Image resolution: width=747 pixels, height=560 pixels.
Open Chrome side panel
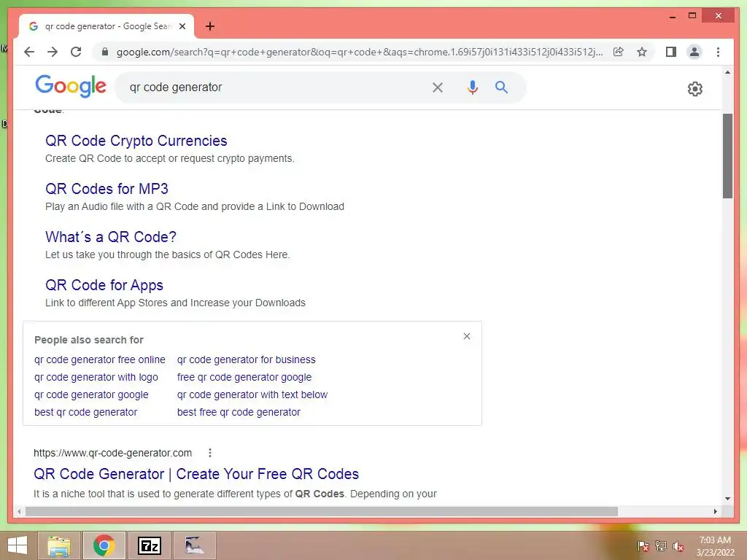[x=671, y=52]
